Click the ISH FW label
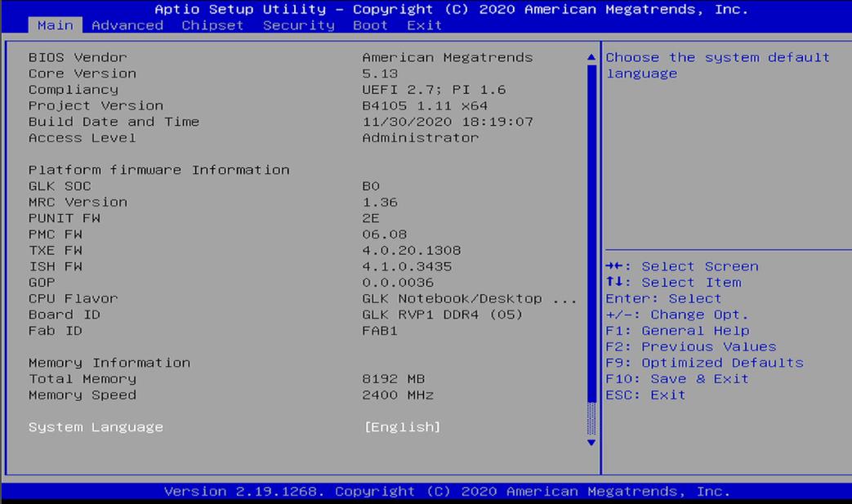852x504 pixels. point(56,266)
